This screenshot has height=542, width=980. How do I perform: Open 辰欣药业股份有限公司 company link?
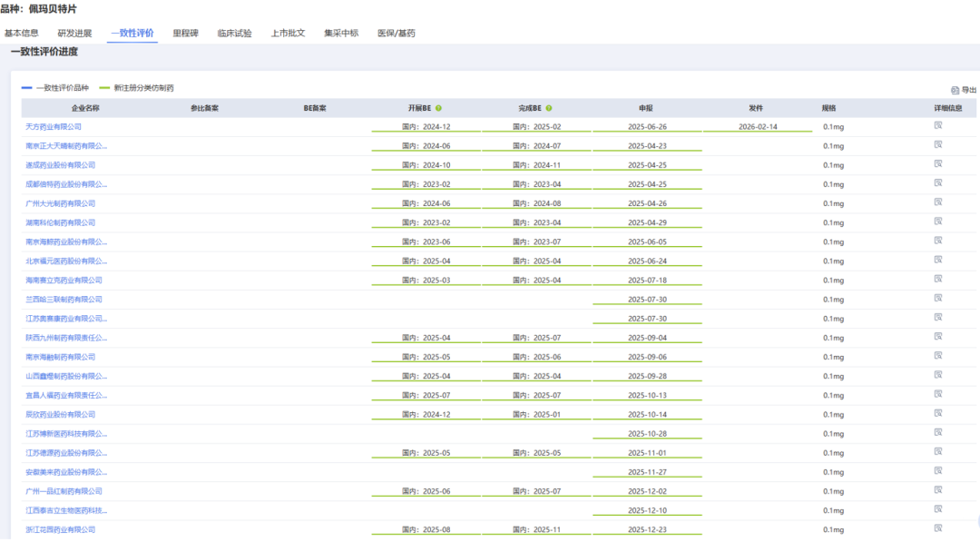(60, 414)
